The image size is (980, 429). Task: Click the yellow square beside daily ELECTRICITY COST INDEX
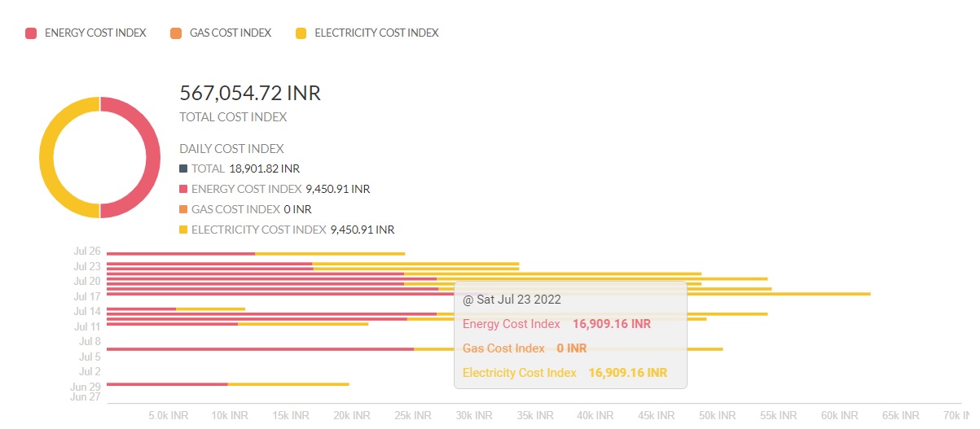point(183,230)
